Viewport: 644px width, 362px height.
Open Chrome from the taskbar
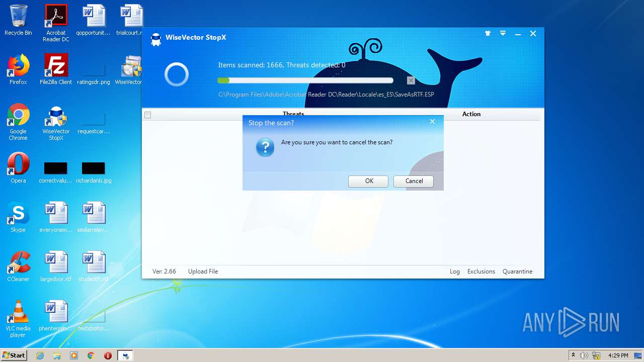coord(91,355)
